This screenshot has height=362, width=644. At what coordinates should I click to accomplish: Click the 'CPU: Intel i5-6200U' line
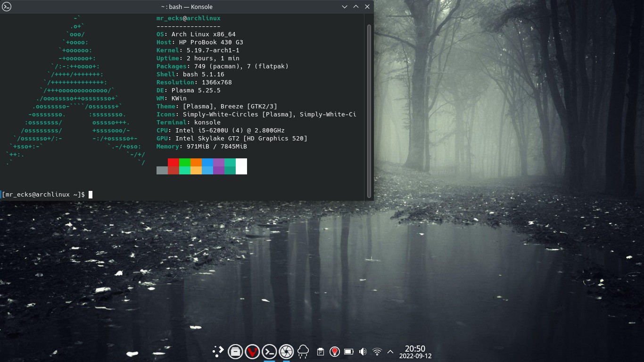(x=221, y=130)
